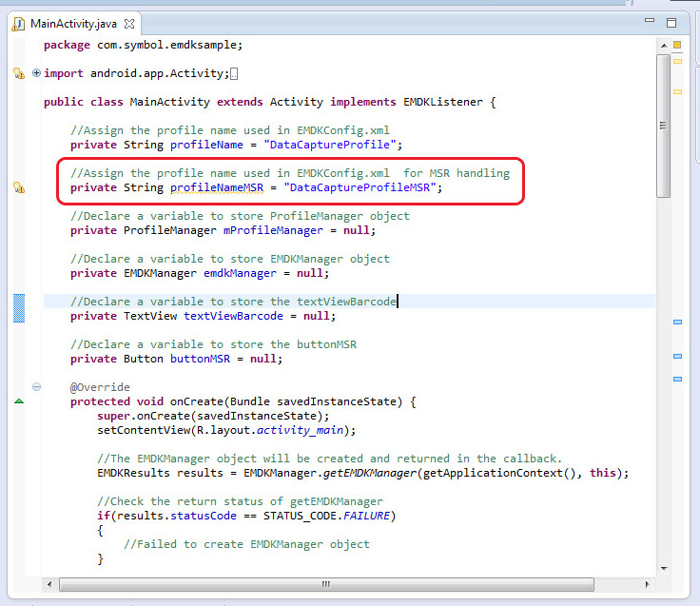Screen dimensions: 700x606
Task: Click the green override triangle beside onCreate
Action: 18,402
